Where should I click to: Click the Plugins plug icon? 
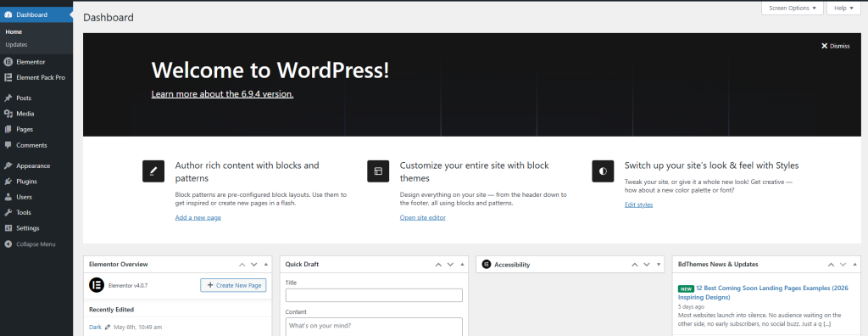coord(8,182)
